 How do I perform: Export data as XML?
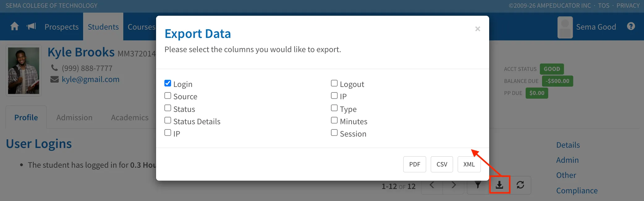click(x=469, y=164)
